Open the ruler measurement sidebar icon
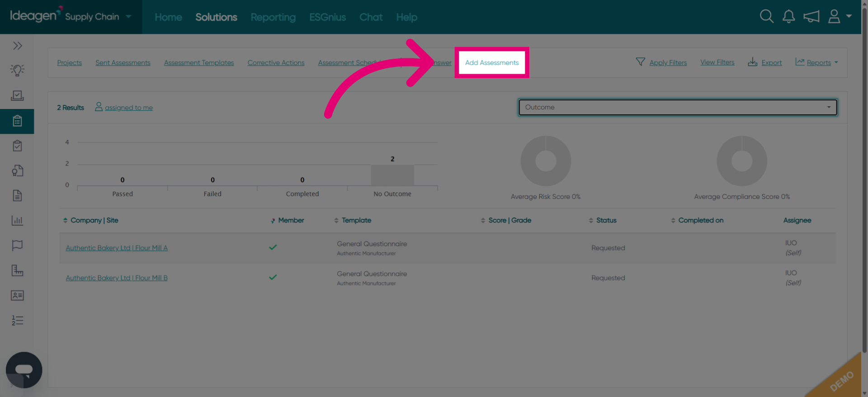The width and height of the screenshot is (868, 397). [x=17, y=270]
